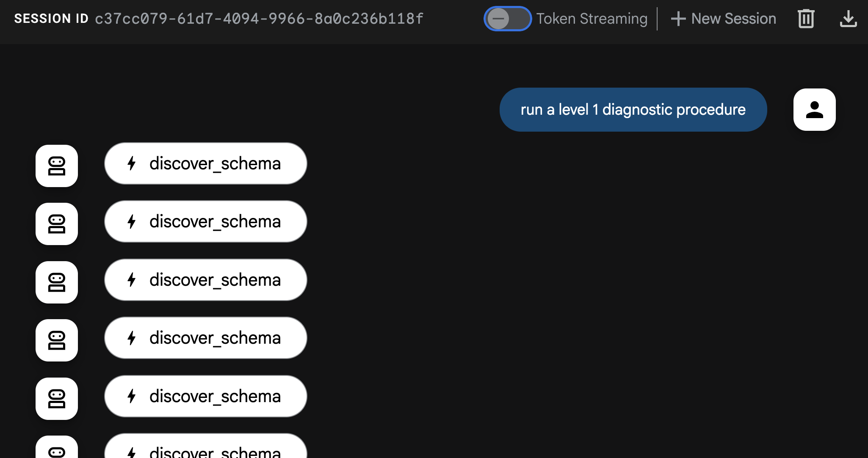Toggle Token Streaming in the header
868x458 pixels.
pyautogui.click(x=508, y=18)
